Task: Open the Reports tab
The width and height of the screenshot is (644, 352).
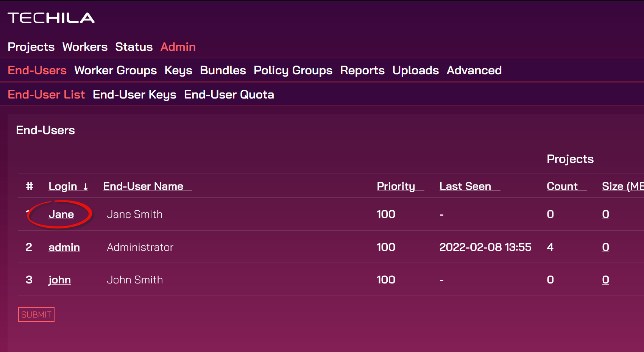Action: pos(362,70)
